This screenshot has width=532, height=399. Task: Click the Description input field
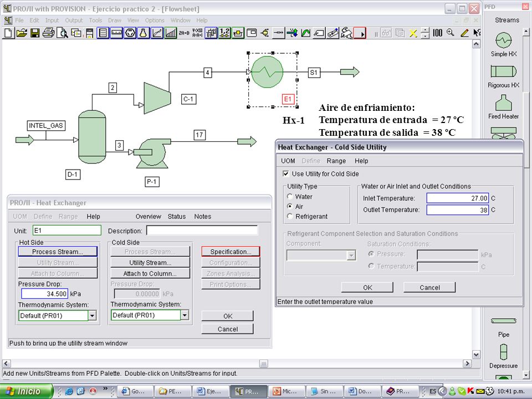click(202, 231)
